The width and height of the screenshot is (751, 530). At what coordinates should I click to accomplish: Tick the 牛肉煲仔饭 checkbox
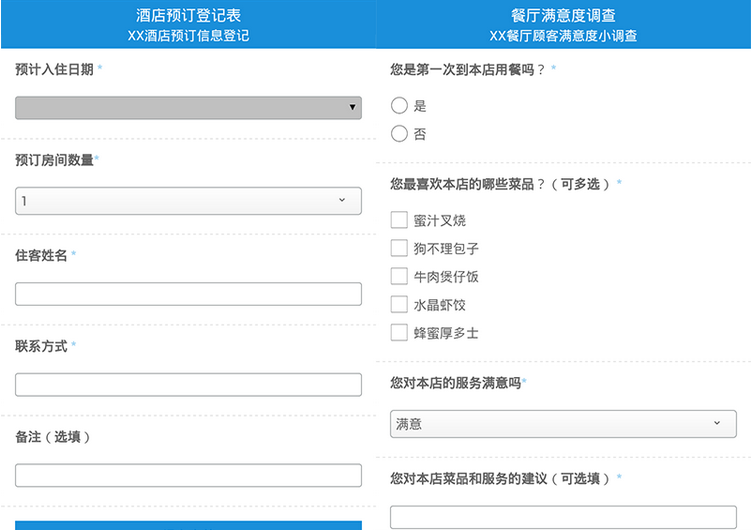pyautogui.click(x=399, y=276)
